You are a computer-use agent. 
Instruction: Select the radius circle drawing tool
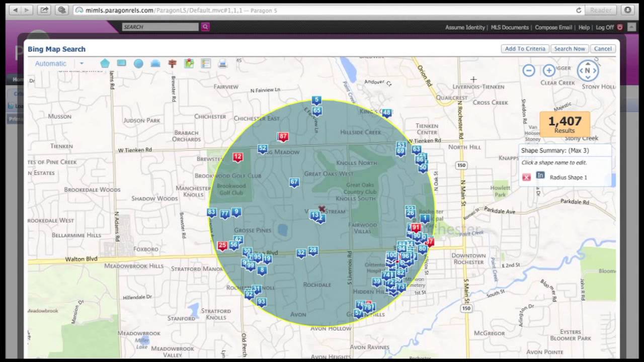coord(138,63)
